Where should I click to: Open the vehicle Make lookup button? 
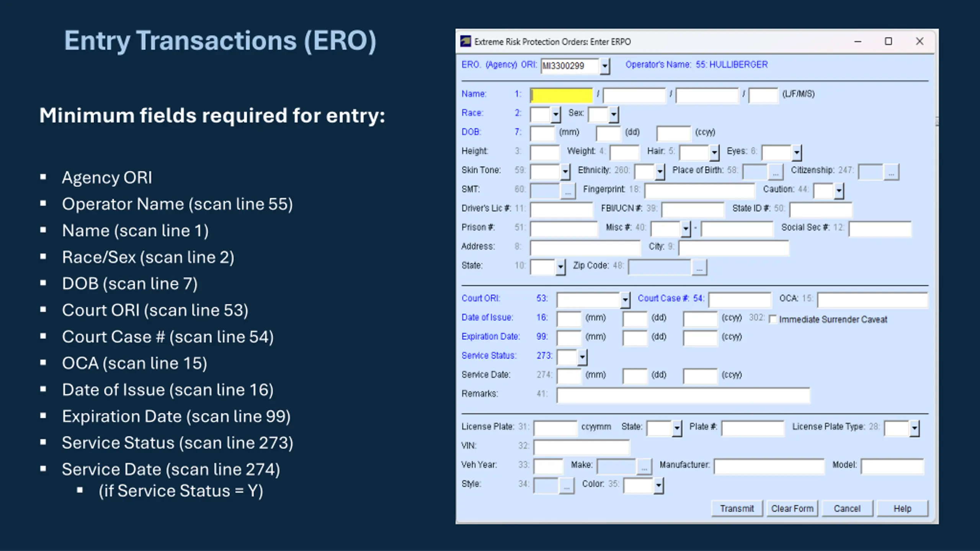click(x=644, y=467)
